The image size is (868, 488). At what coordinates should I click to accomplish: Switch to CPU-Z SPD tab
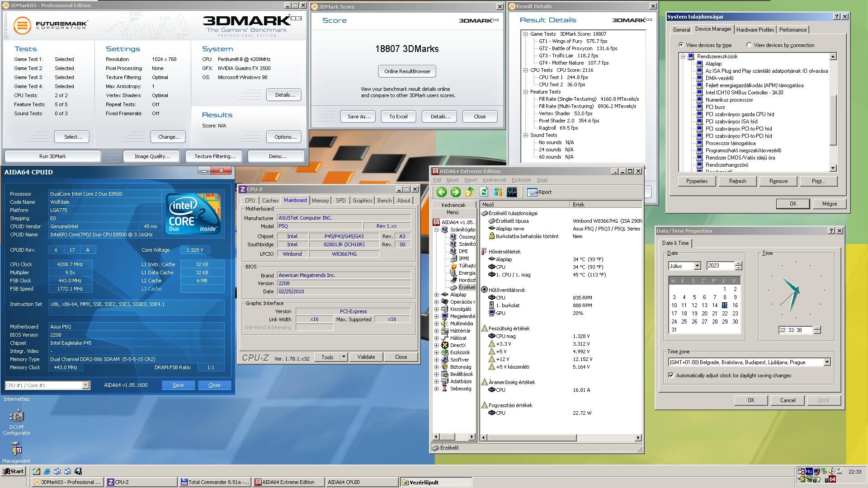coord(341,201)
